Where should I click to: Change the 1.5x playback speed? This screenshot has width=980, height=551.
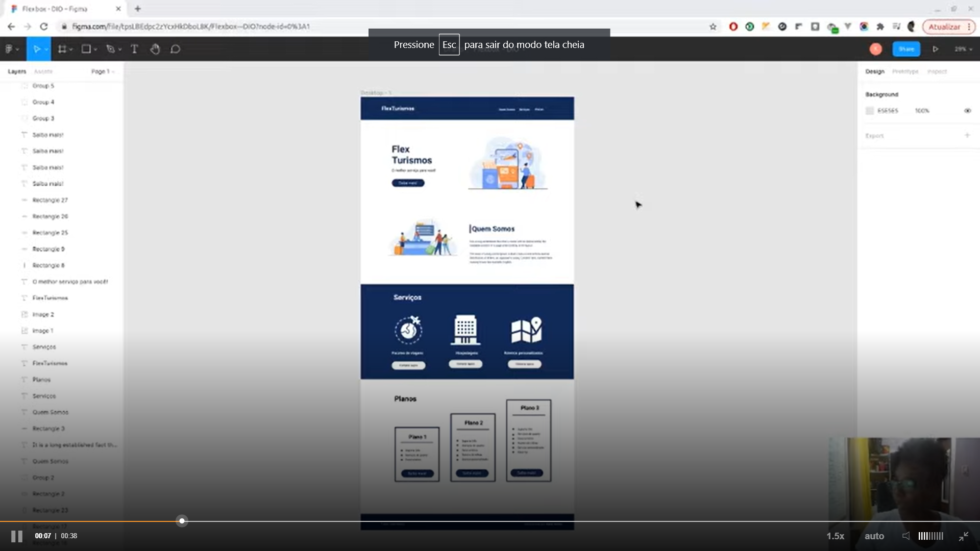click(835, 536)
